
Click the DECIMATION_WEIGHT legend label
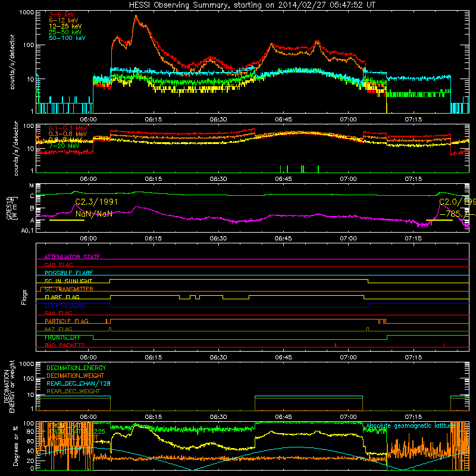tap(76, 375)
